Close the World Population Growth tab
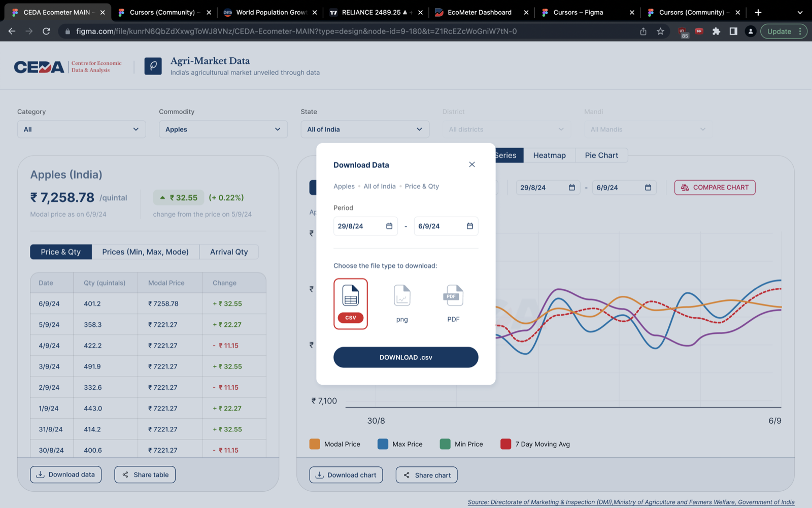 315,12
